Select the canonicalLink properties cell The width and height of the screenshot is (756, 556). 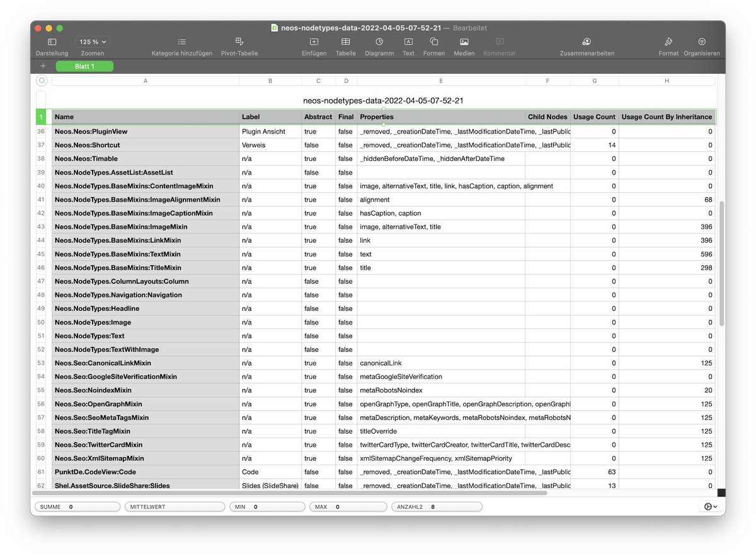[441, 363]
